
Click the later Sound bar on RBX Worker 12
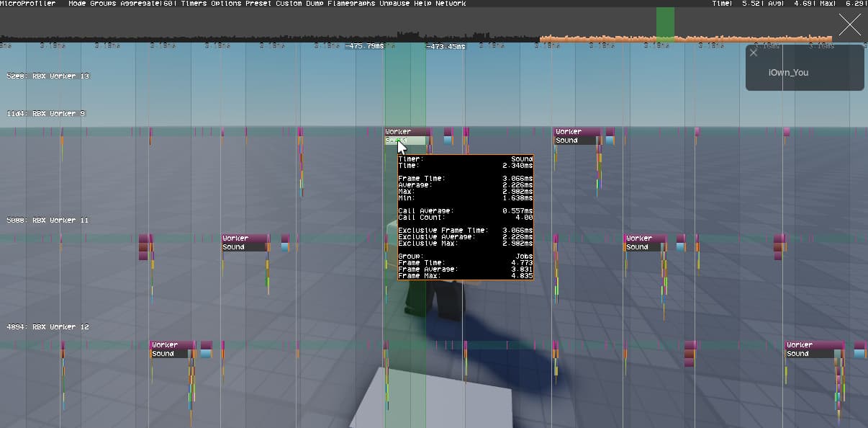click(x=811, y=354)
